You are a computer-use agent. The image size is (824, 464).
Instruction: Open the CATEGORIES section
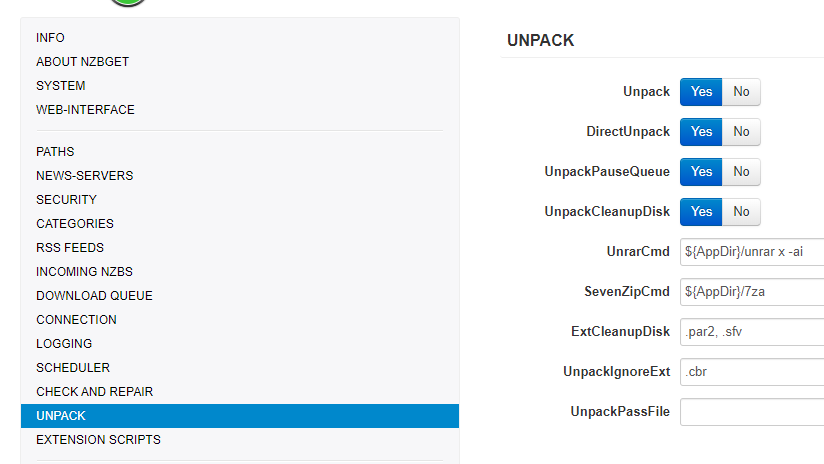(75, 224)
